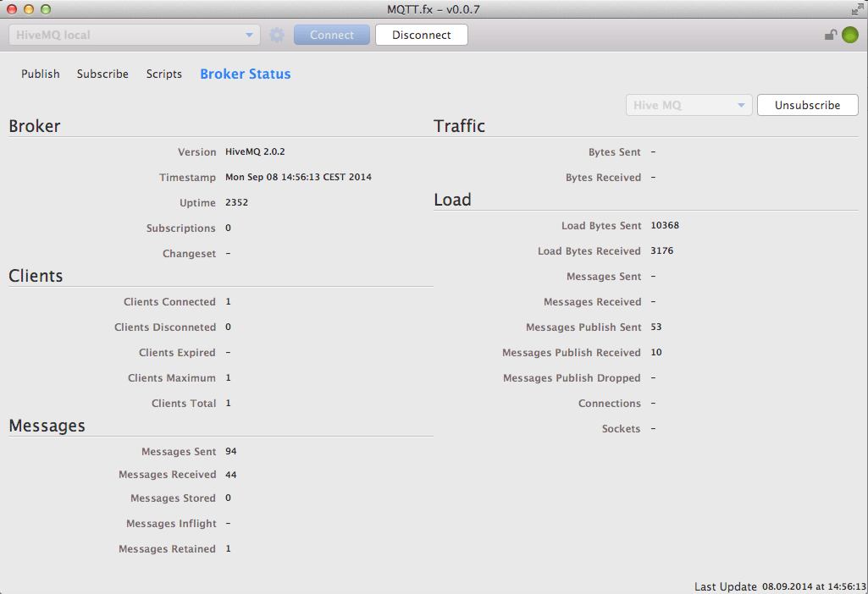Click the unlocked padlock icon
This screenshot has width=868, height=594.
(831, 35)
